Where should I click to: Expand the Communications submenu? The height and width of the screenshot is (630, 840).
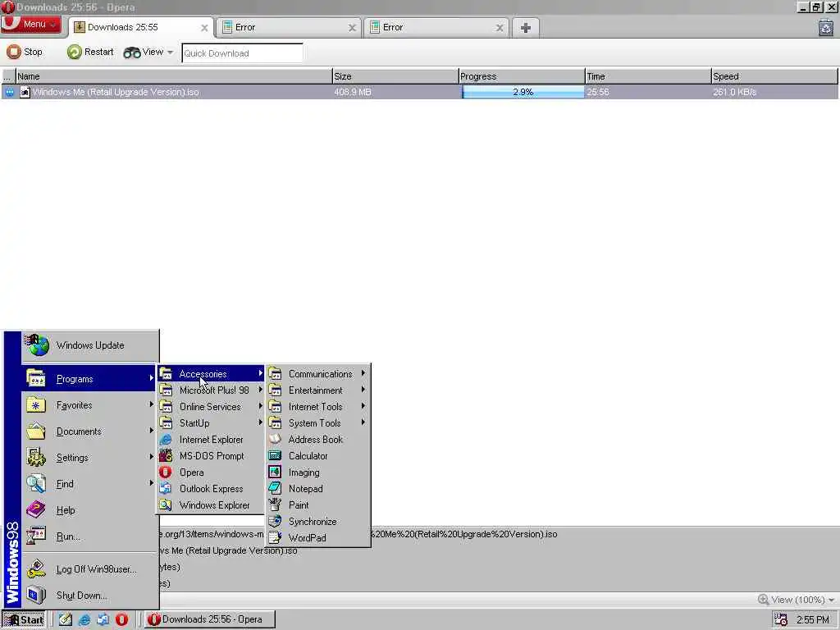318,374
